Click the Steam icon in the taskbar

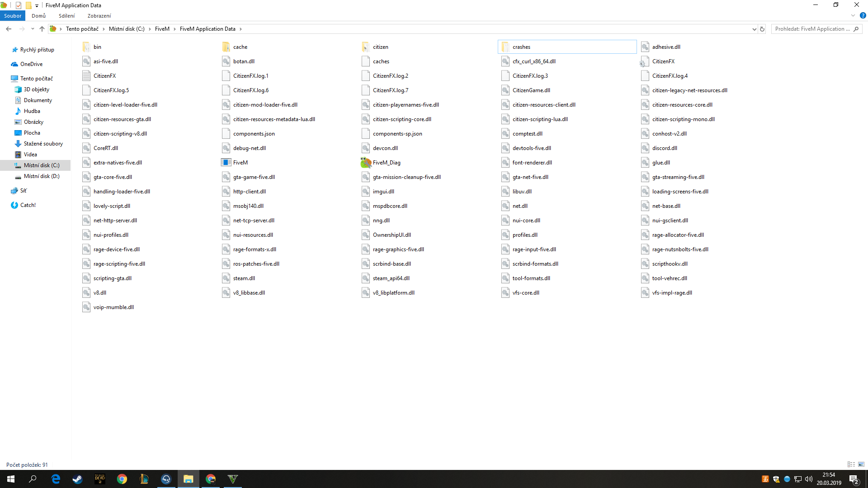[x=78, y=479]
